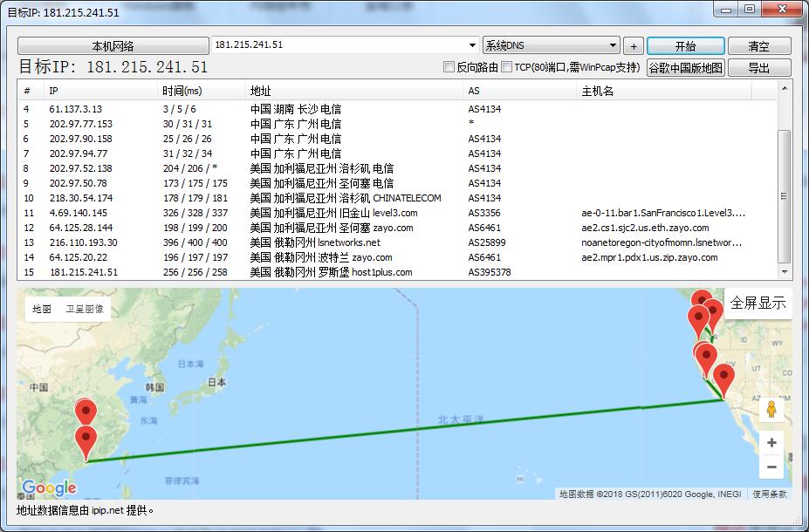Image resolution: width=809 pixels, height=532 pixels.
Task: Switch map to 卫星图像 view
Action: pos(85,309)
